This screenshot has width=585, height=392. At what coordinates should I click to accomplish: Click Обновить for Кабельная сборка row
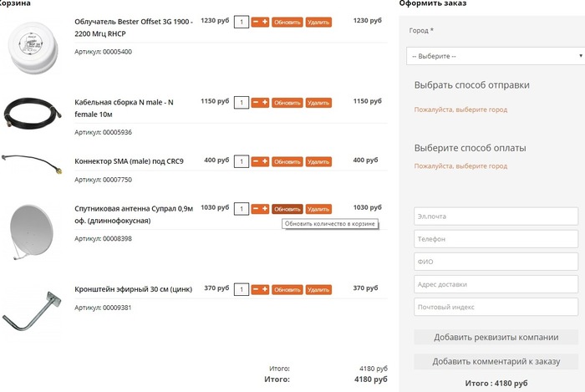point(287,103)
